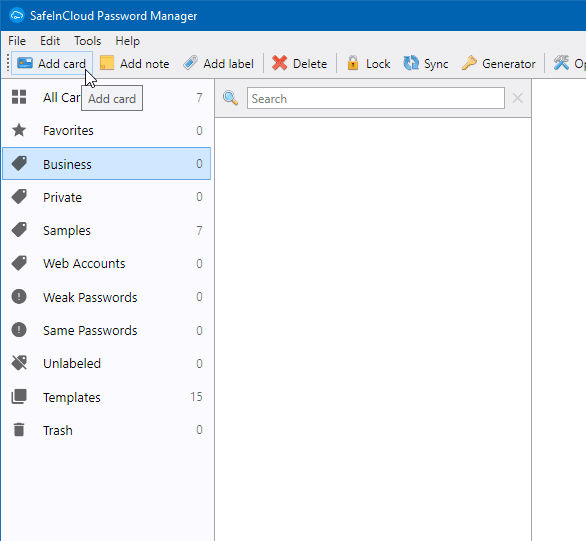The image size is (586, 541).
Task: Open the Help menu
Action: [x=127, y=41]
